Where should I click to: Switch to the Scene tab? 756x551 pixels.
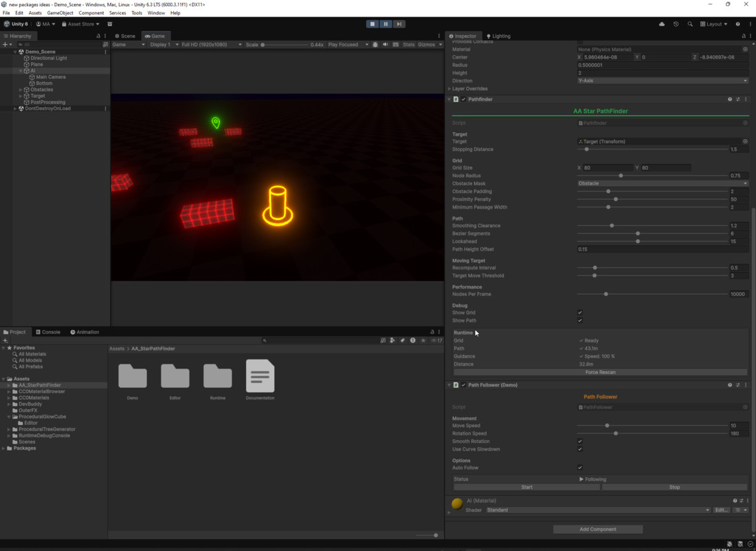[125, 36]
